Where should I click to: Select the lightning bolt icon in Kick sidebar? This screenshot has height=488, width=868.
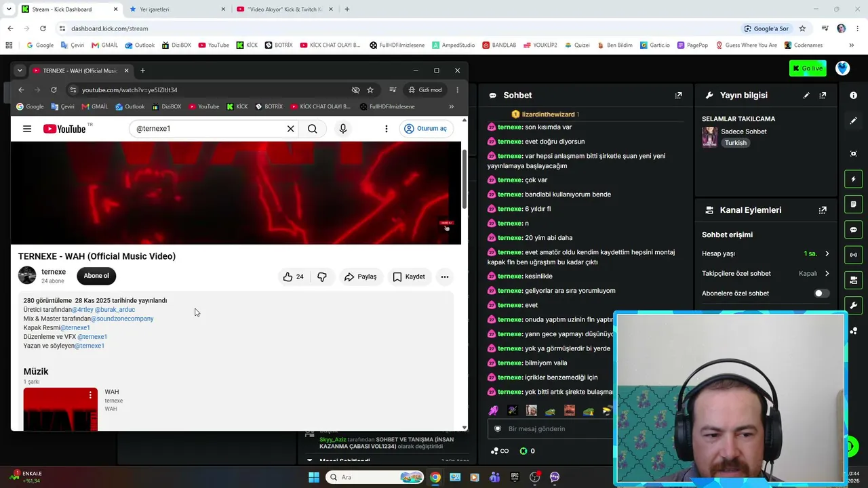[x=853, y=179]
